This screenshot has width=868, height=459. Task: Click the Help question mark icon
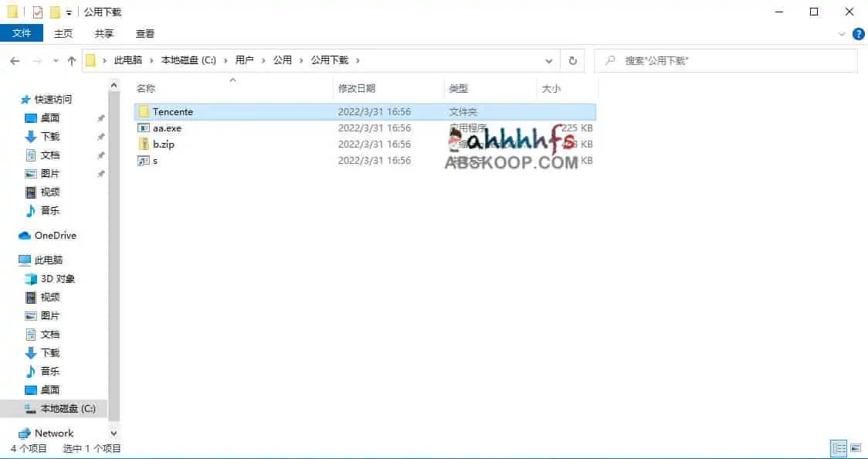(x=858, y=33)
